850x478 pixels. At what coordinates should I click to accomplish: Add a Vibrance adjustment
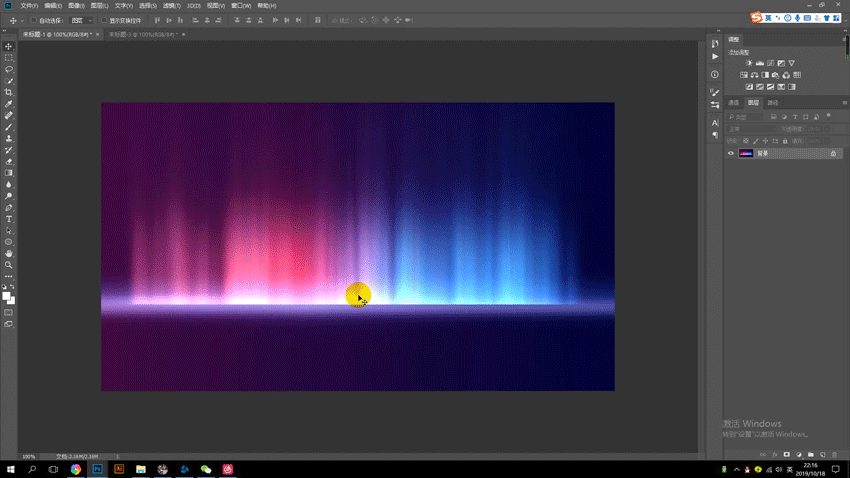click(791, 63)
